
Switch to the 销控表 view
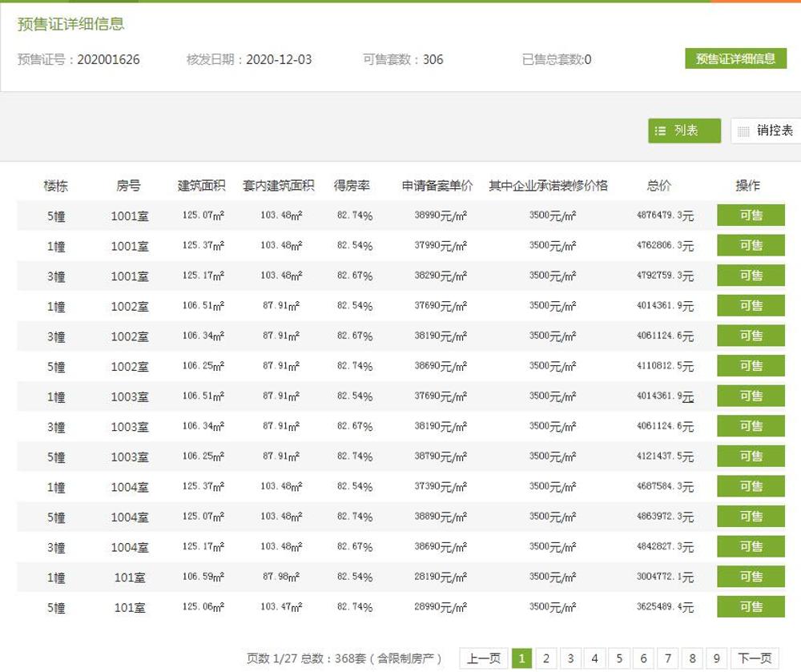(766, 131)
